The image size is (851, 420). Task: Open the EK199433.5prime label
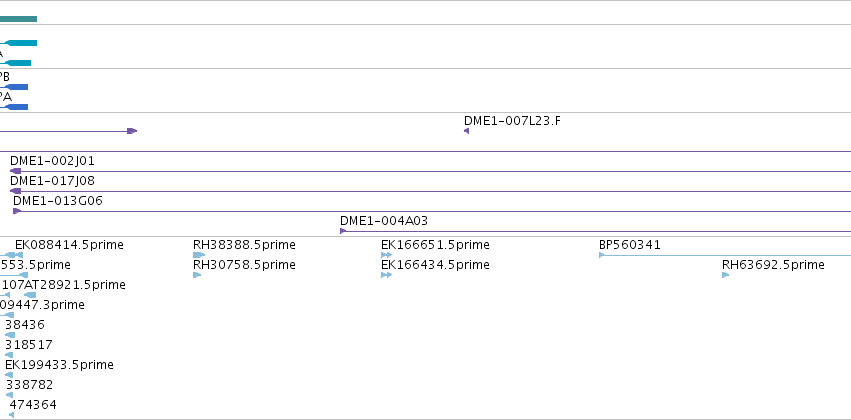pyautogui.click(x=59, y=365)
